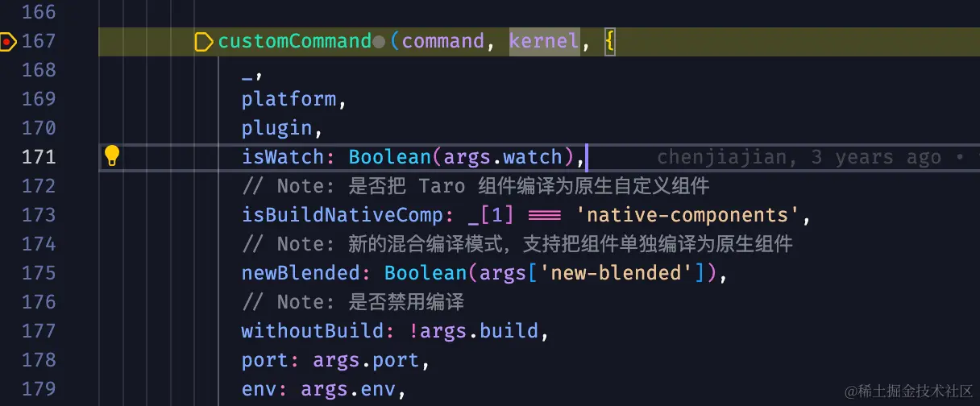
Task: Click the comment mentioning Taro 组件
Action: pos(475,186)
